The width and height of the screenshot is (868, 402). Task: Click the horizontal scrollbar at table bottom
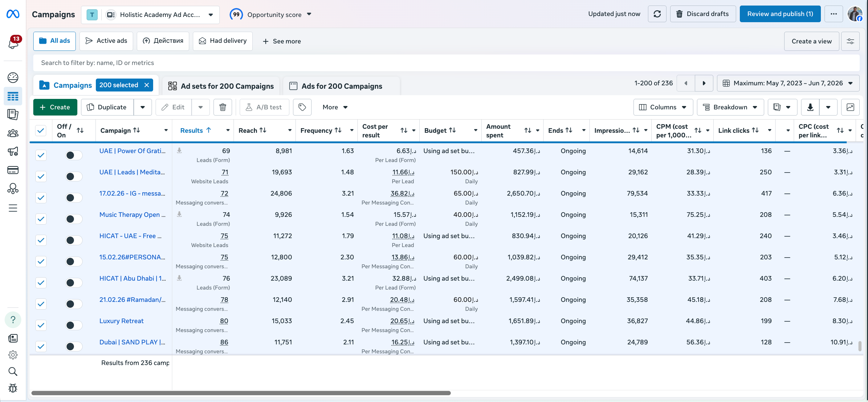[x=241, y=393]
